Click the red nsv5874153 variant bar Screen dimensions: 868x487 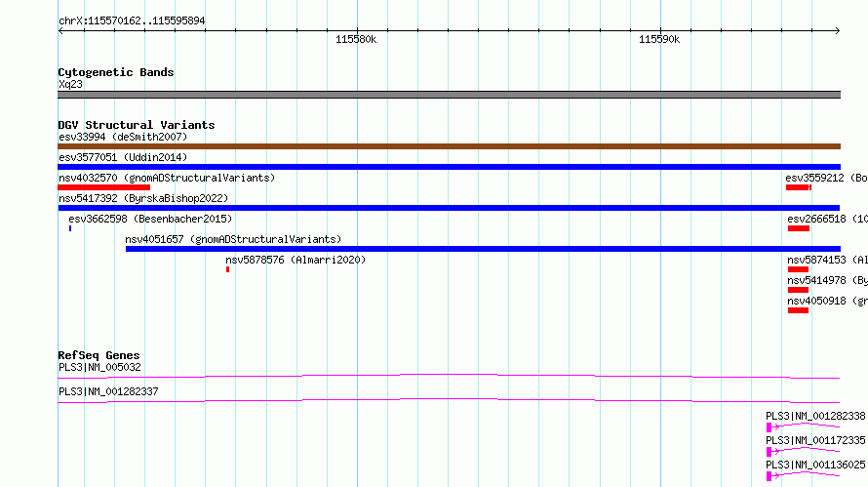coord(798,269)
